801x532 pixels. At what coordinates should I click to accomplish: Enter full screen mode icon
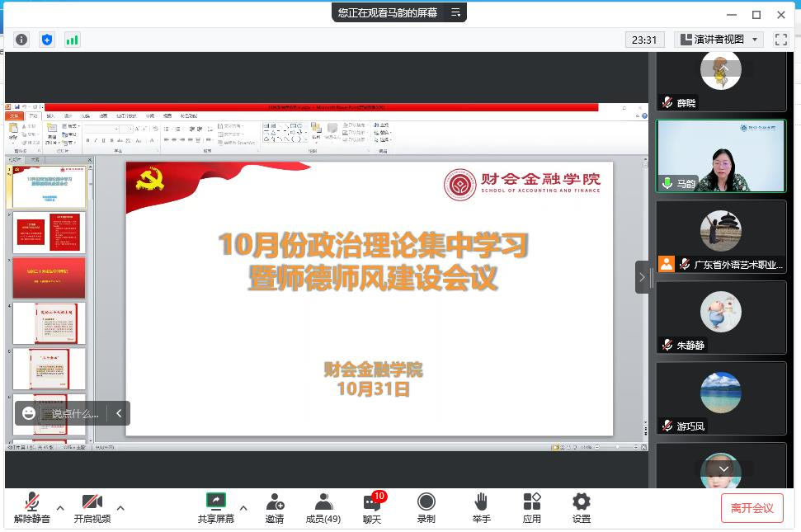click(x=780, y=40)
